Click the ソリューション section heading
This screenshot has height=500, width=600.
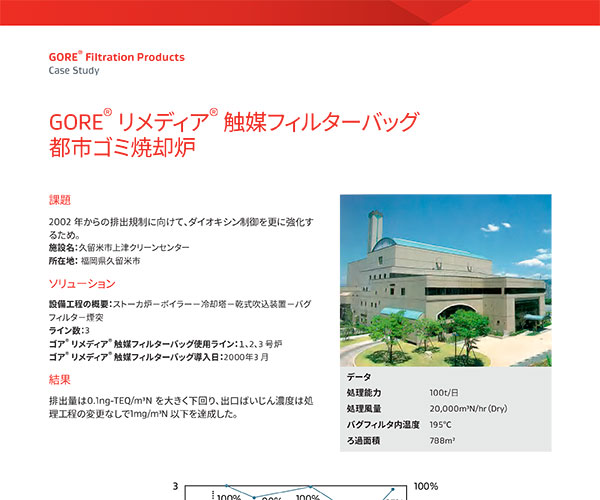pyautogui.click(x=82, y=283)
